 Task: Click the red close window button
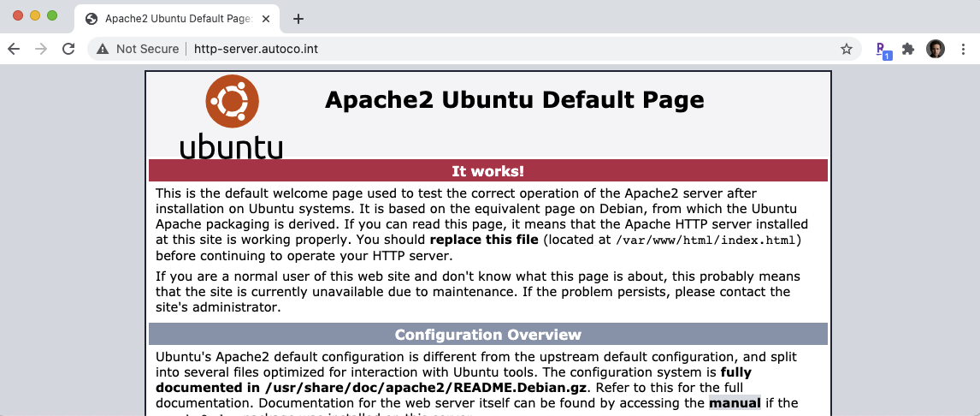tap(17, 15)
